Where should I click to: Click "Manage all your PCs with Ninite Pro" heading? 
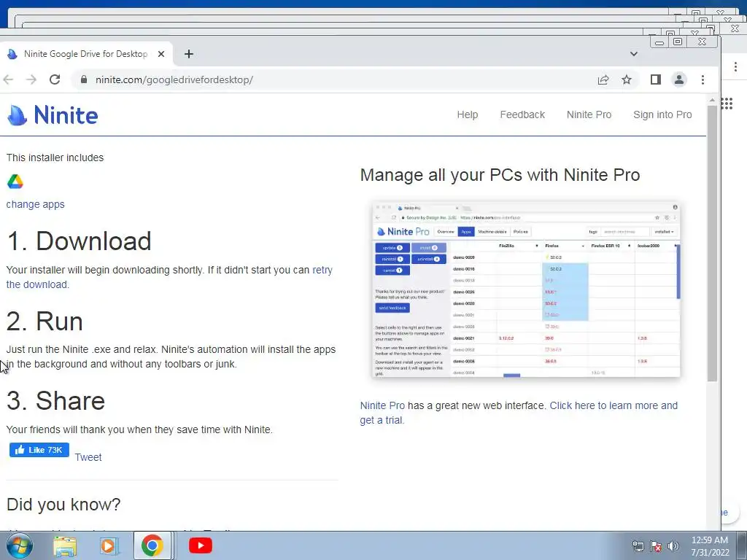[500, 175]
